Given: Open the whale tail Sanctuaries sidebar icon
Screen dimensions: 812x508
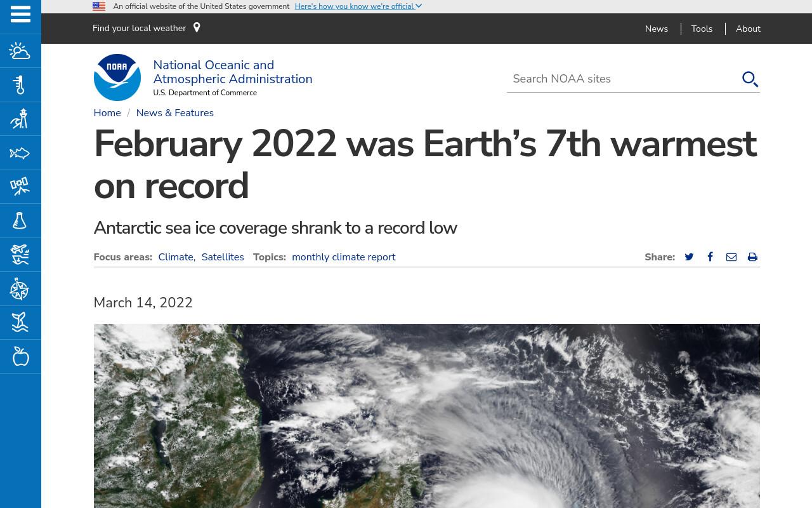Looking at the screenshot, I should (20, 323).
